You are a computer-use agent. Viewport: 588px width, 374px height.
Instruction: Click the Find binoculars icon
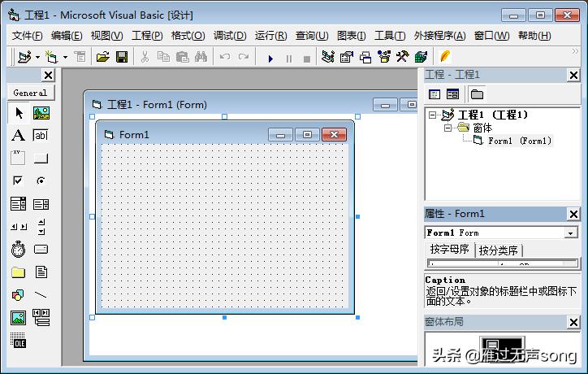point(201,57)
